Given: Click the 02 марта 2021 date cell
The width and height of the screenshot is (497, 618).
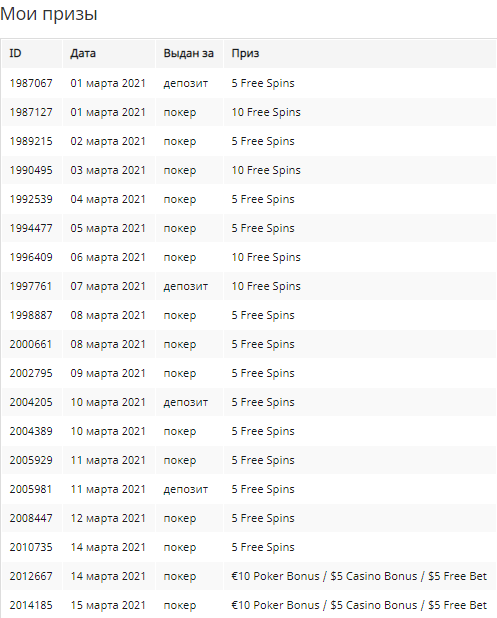Looking at the screenshot, I should point(108,141).
